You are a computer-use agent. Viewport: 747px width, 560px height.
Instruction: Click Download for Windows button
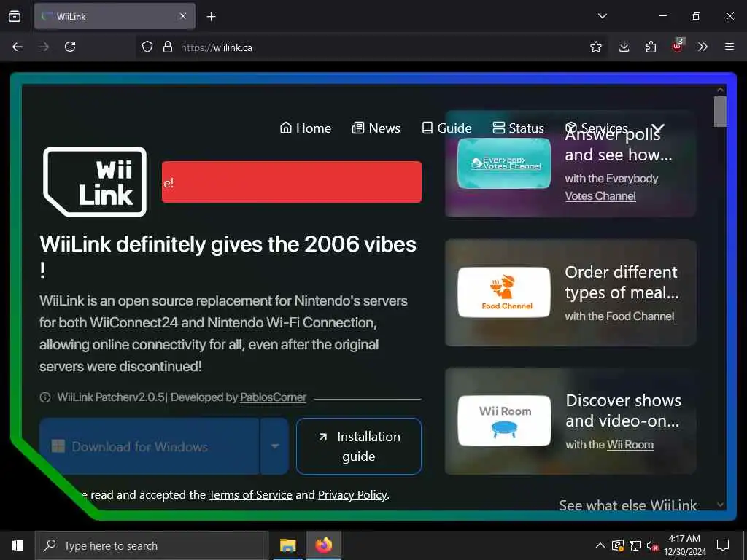pos(149,446)
